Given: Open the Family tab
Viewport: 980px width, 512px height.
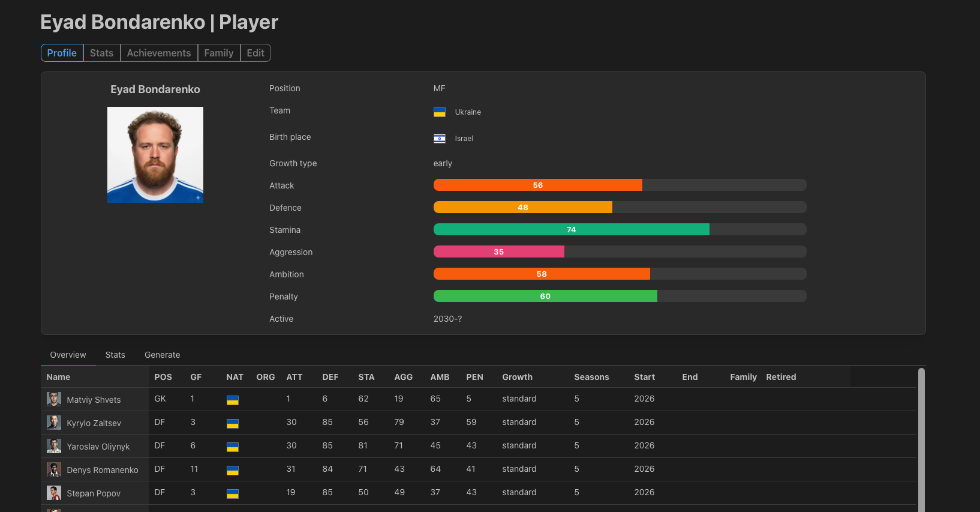Looking at the screenshot, I should pos(219,53).
